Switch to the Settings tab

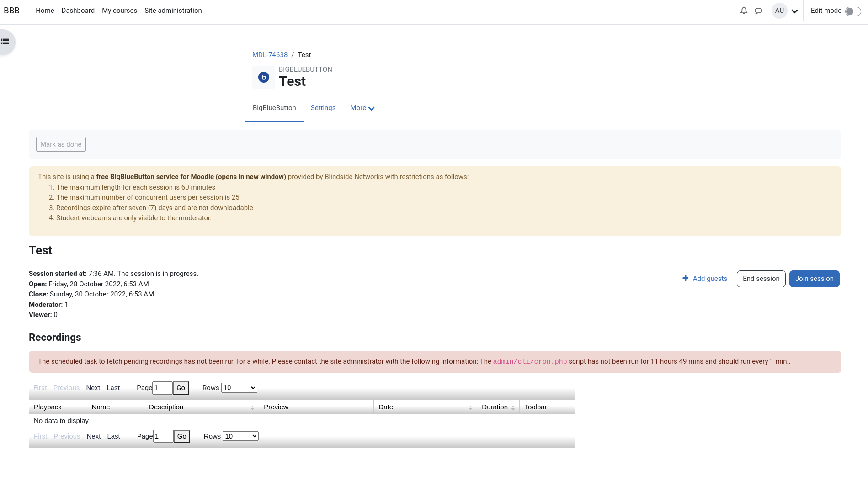point(323,108)
